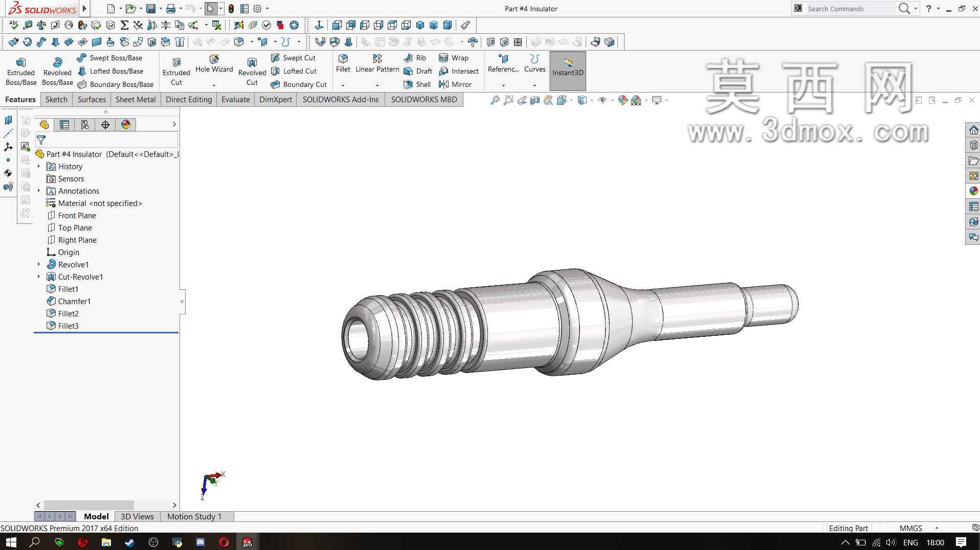Open the Curves tools
Viewport: 980px width, 550px height.
pyautogui.click(x=535, y=64)
